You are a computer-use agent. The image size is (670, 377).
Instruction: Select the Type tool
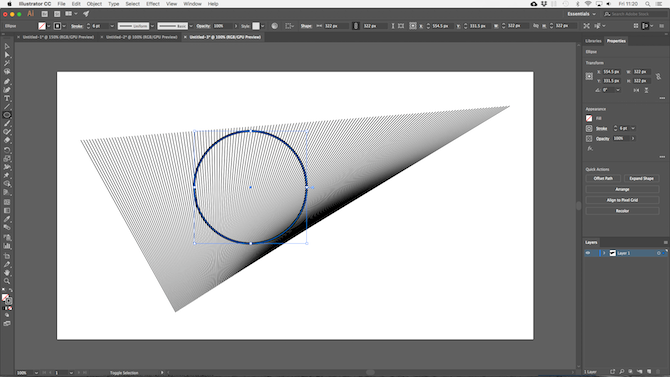[x=7, y=98]
